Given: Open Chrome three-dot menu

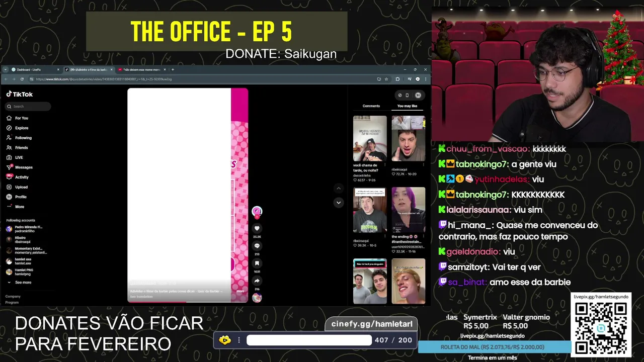Looking at the screenshot, I should coord(426,79).
